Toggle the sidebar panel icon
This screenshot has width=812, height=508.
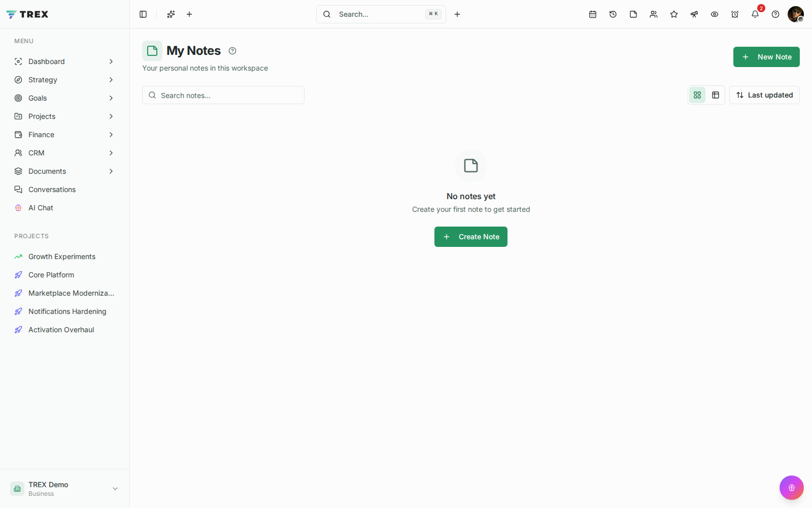[143, 14]
